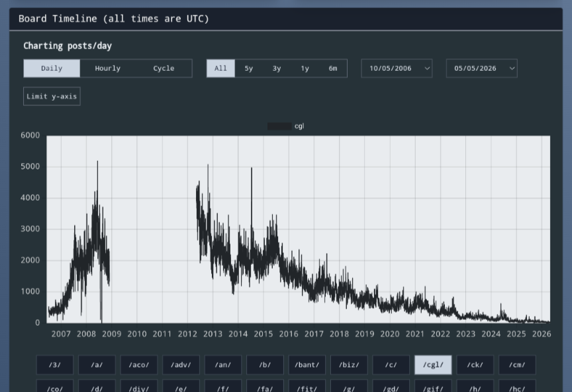The height and width of the screenshot is (392, 572).
Task: Open the end date 05/05/2026 dropdown
Action: pyautogui.click(x=481, y=68)
